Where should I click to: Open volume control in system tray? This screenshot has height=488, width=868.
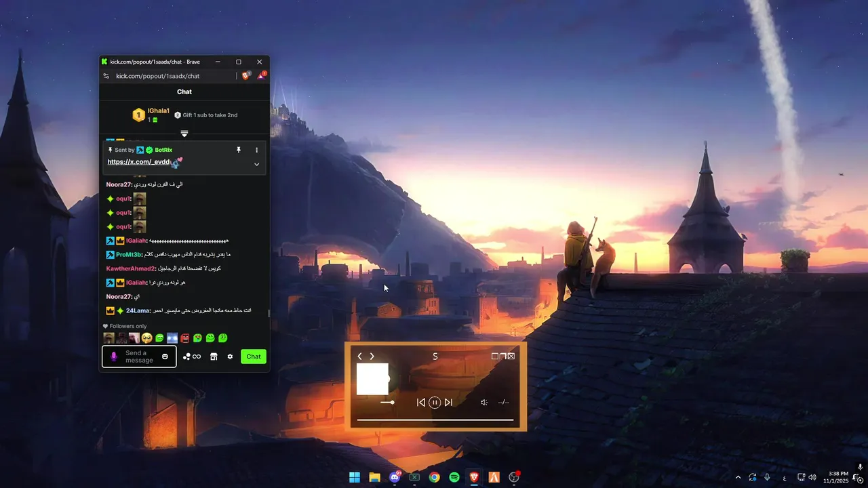tap(812, 477)
